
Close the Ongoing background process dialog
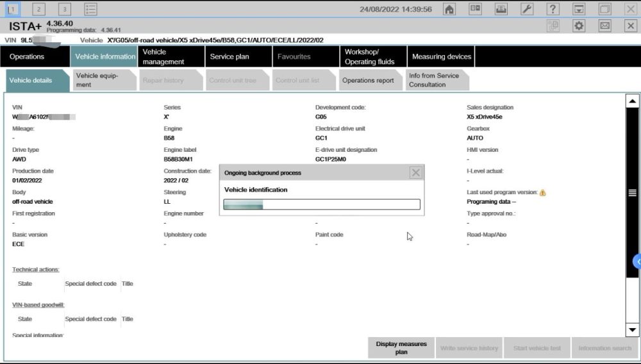coord(416,173)
